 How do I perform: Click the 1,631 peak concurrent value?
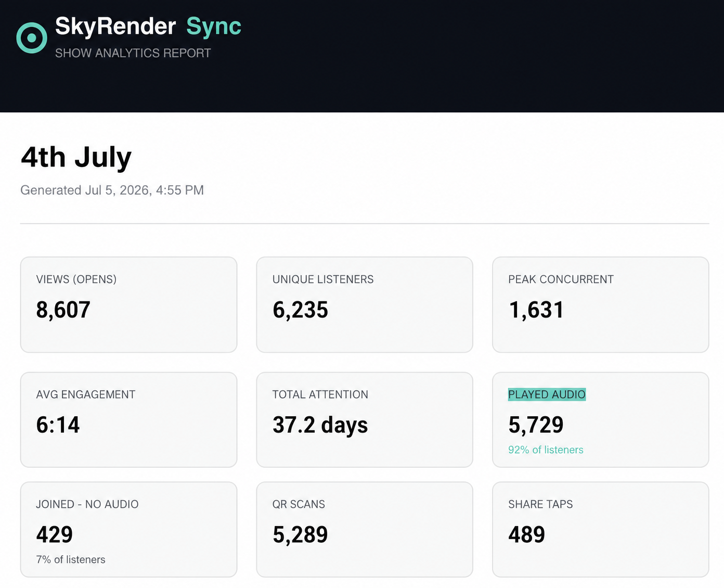(536, 310)
